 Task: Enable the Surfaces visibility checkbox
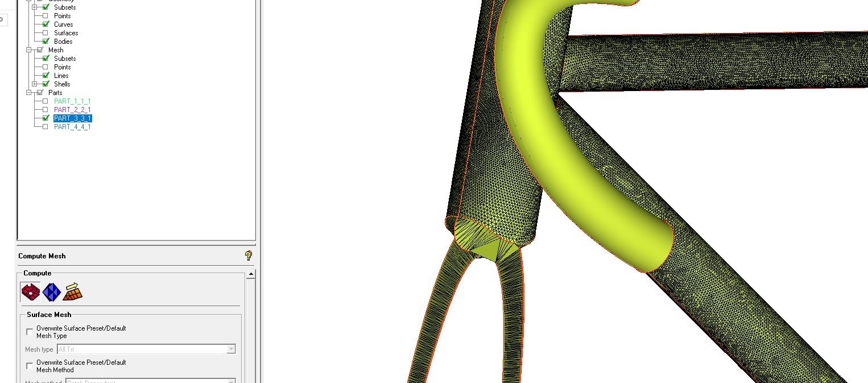[46, 32]
